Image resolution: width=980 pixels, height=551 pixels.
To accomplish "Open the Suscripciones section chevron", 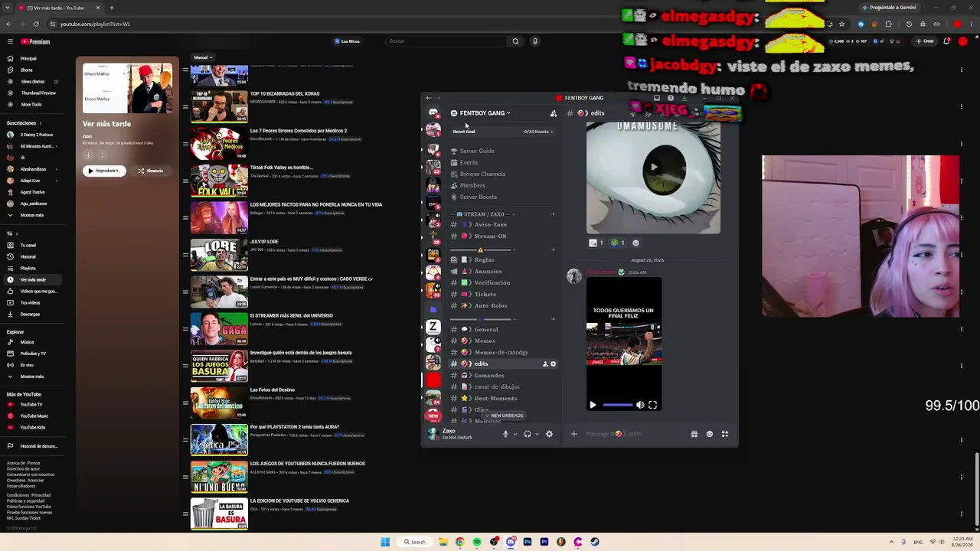I will tap(40, 123).
